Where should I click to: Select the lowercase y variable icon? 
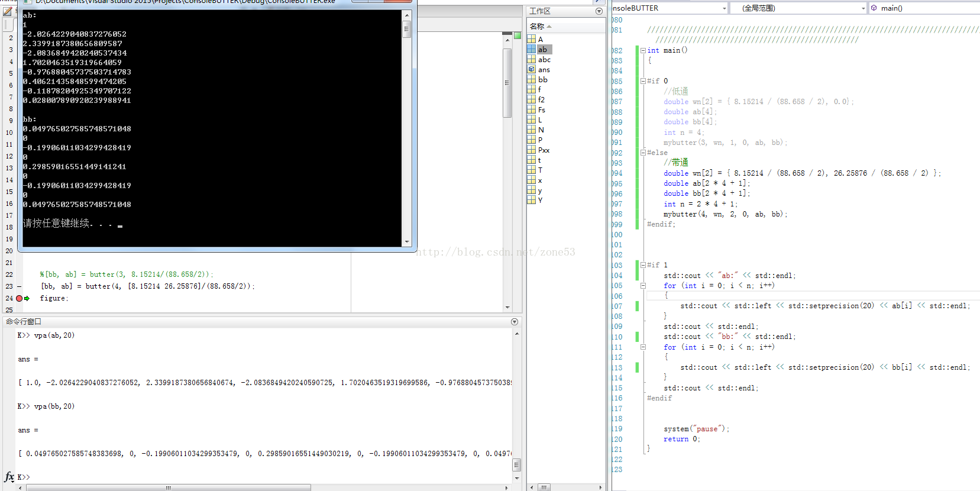pos(532,190)
